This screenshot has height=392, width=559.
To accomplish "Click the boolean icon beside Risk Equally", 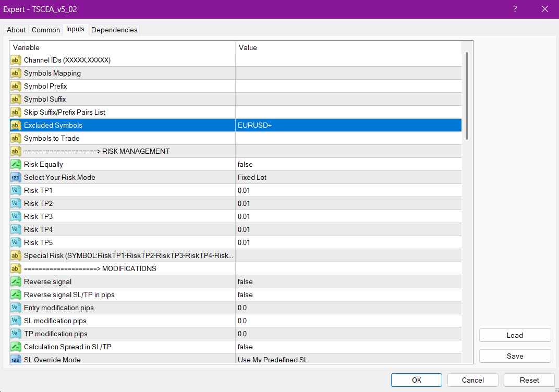I will click(x=16, y=165).
